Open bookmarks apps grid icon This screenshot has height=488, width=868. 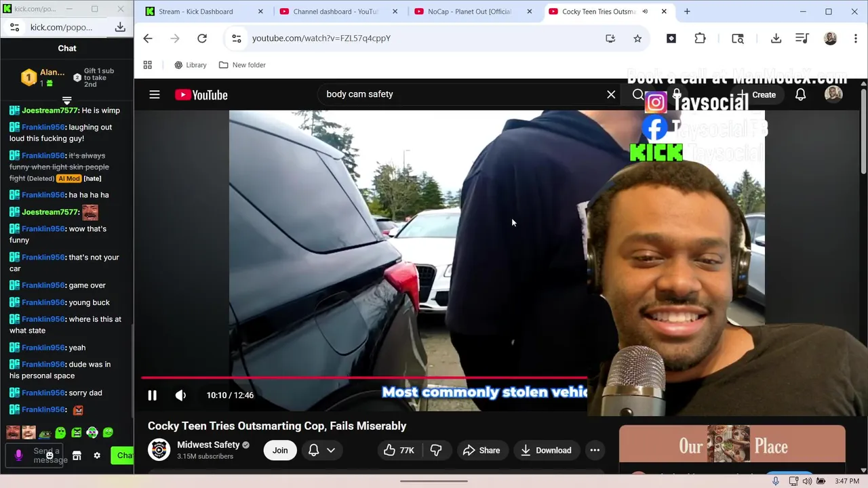(147, 65)
